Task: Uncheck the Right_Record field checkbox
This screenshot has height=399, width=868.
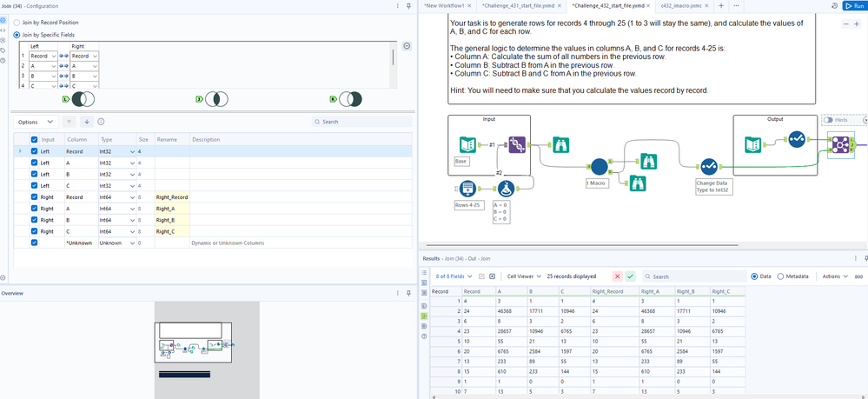Action: pyautogui.click(x=34, y=197)
